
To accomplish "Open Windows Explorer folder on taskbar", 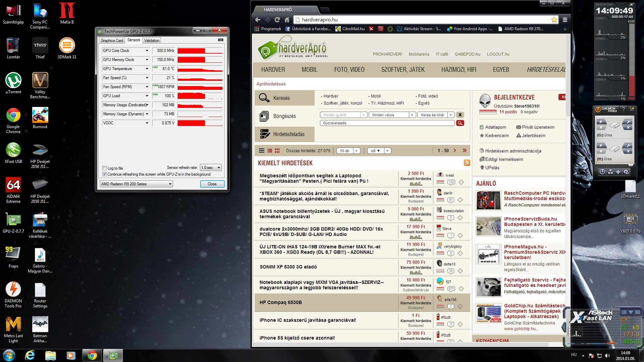I will 50,355.
